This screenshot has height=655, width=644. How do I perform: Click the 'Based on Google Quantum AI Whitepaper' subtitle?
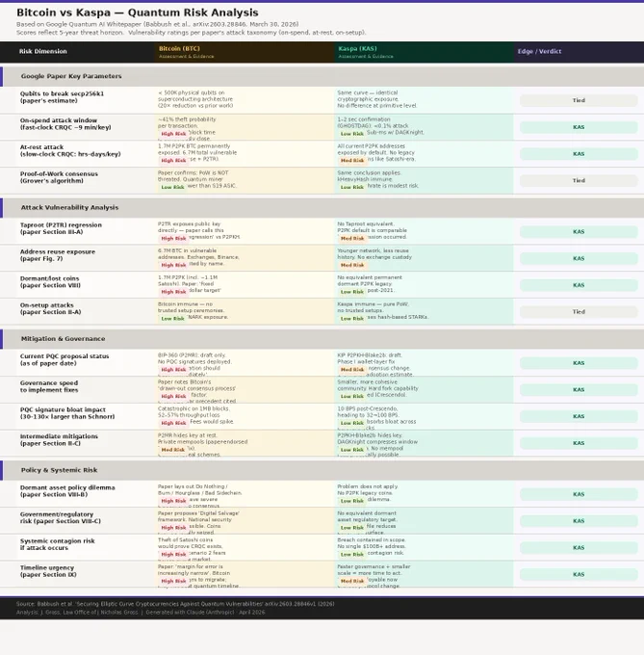(157, 24)
